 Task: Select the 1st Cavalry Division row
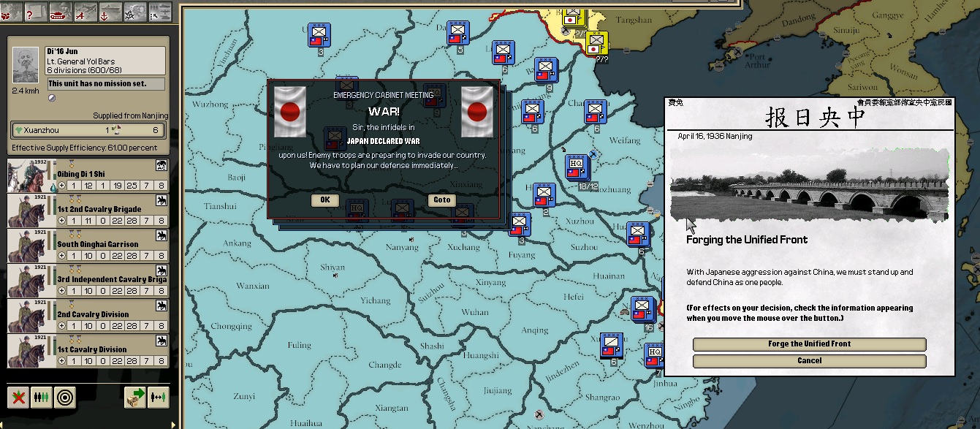(x=88, y=352)
